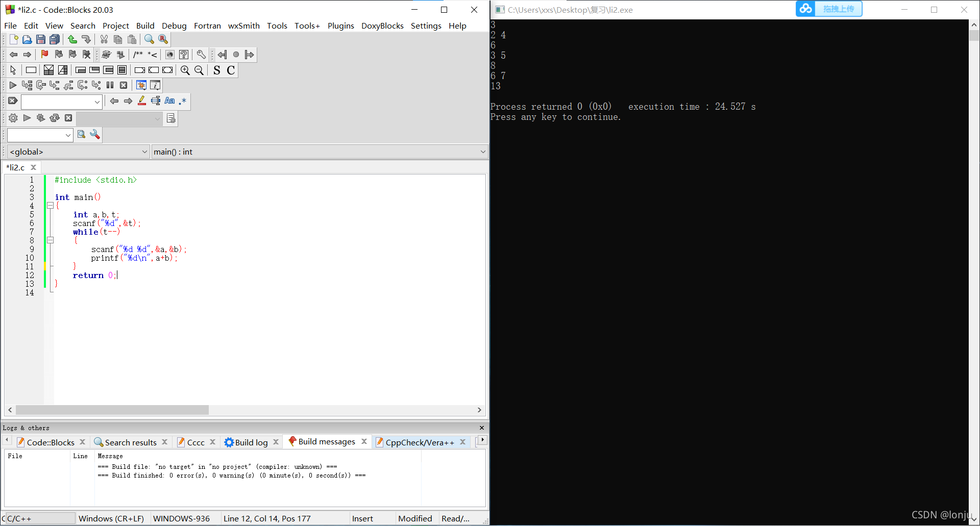Image resolution: width=980 pixels, height=526 pixels.
Task: Open Find with the magnifier icon
Action: pyautogui.click(x=149, y=39)
